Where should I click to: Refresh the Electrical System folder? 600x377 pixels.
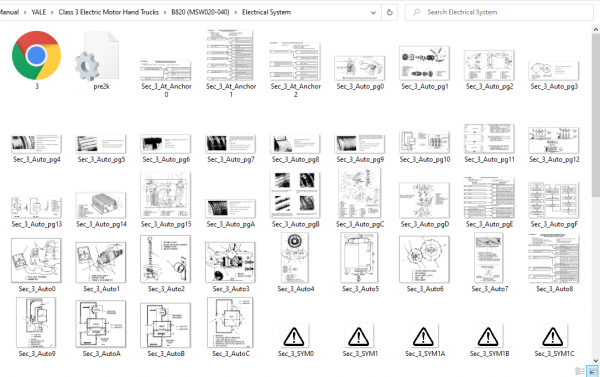[x=390, y=12]
